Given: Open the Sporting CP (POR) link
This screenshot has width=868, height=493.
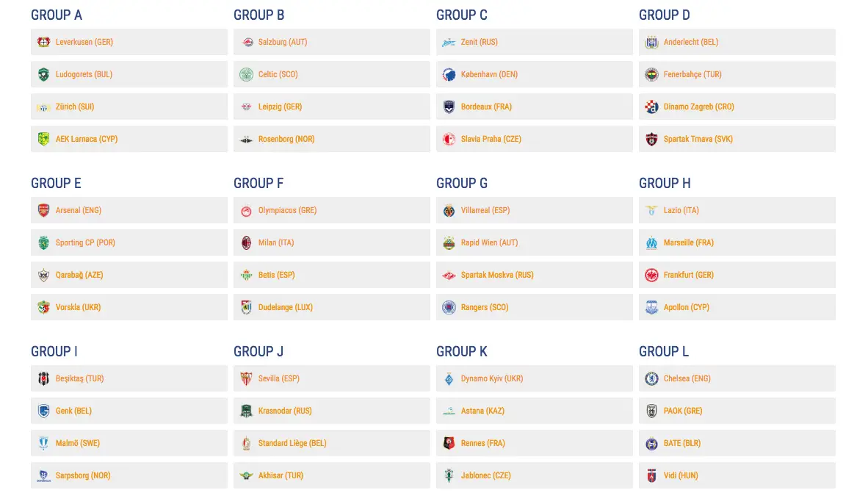Looking at the screenshot, I should [x=85, y=242].
